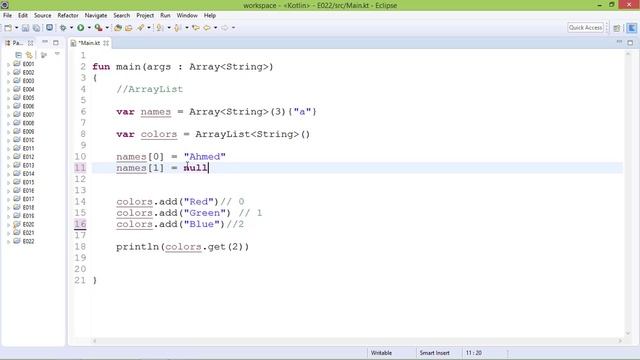Minimize the editor area

click(619, 42)
